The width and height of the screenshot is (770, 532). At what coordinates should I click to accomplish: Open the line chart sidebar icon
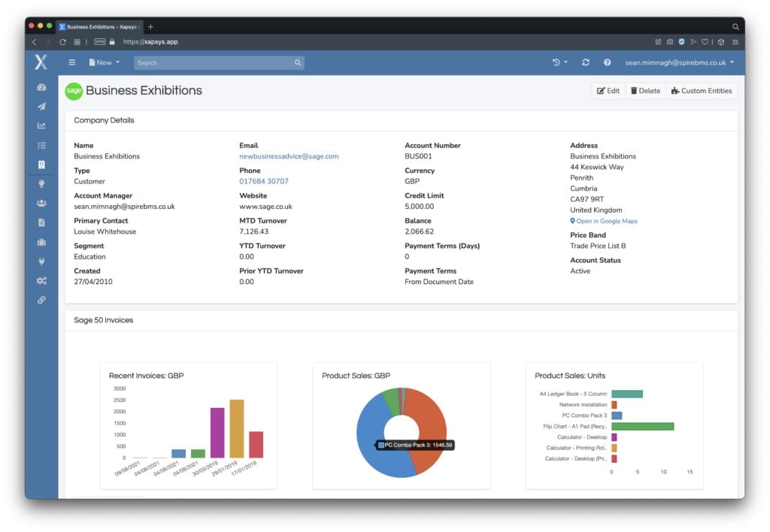[42, 125]
